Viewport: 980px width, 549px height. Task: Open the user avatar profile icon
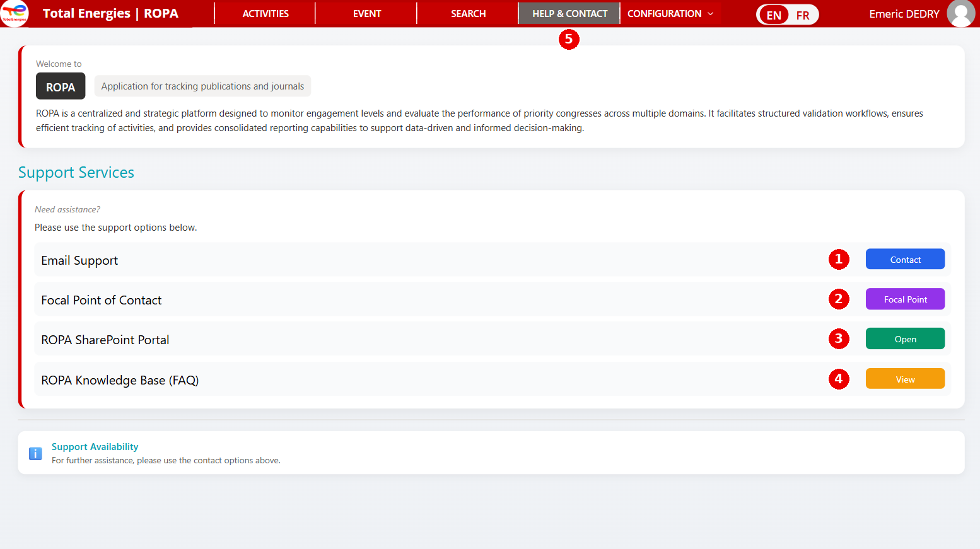pos(960,14)
